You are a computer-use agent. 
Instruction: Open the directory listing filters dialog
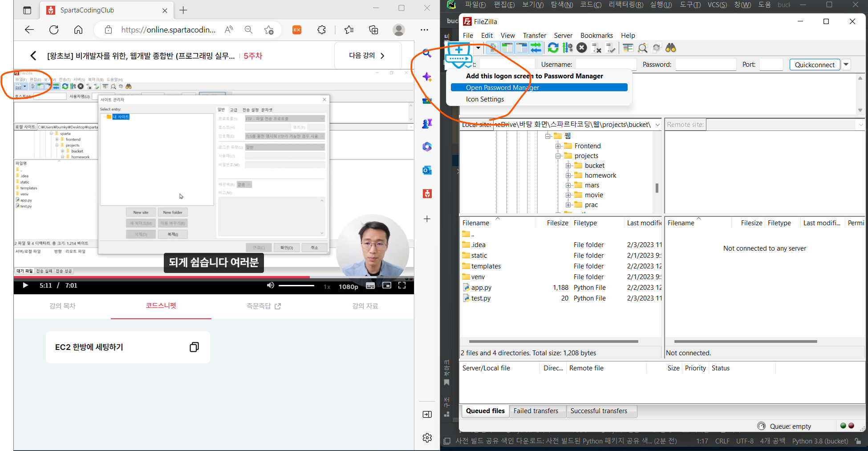point(628,48)
